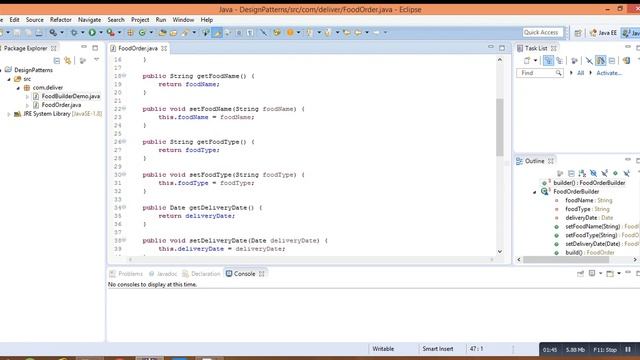The width and height of the screenshot is (640, 360).
Task: Switch to the Problems tab
Action: pyautogui.click(x=126, y=274)
